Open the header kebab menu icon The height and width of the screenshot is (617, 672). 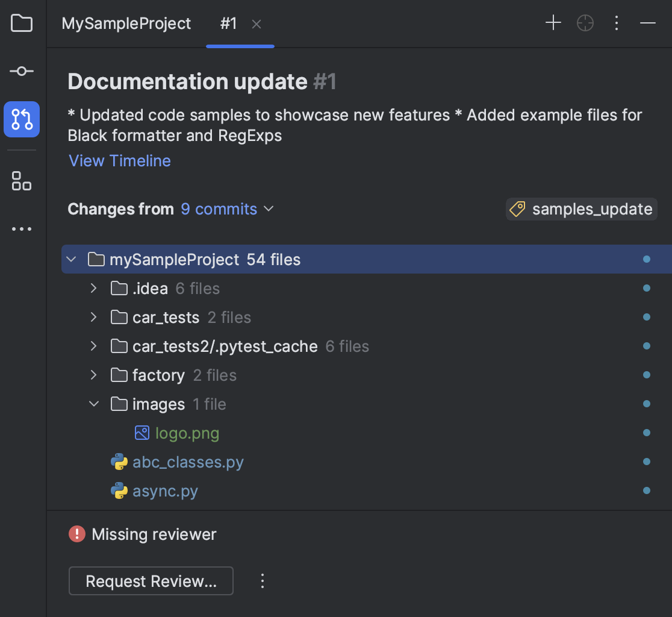click(x=617, y=23)
